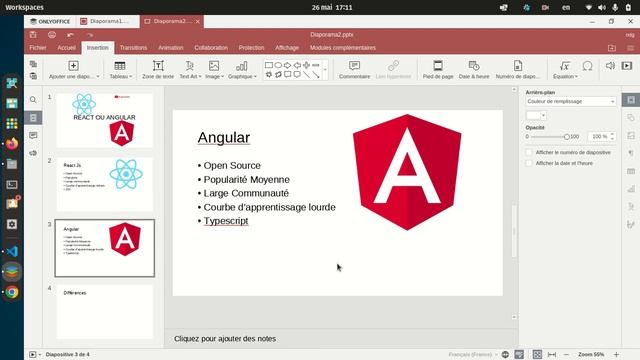Screen dimensions: 640x360
Task: Click Fit to slide status bar icon
Action: pos(537,354)
